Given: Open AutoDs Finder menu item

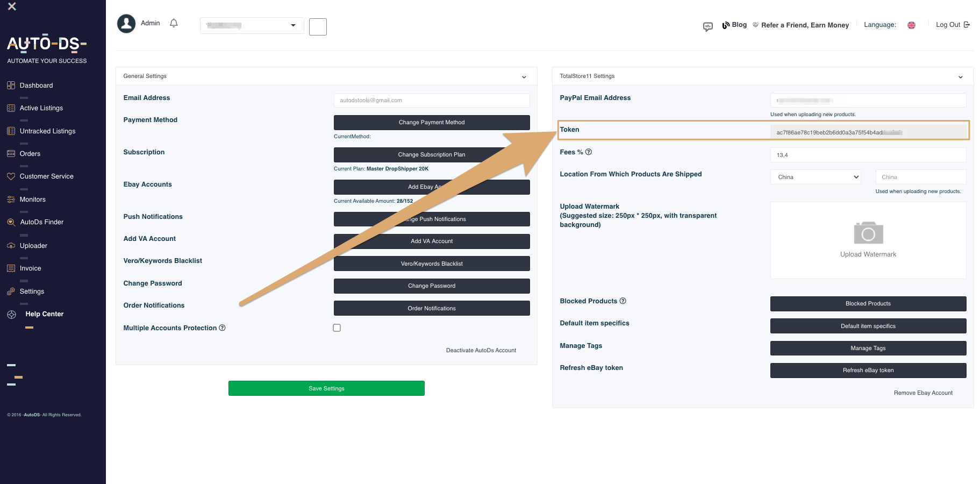Looking at the screenshot, I should click(x=42, y=222).
